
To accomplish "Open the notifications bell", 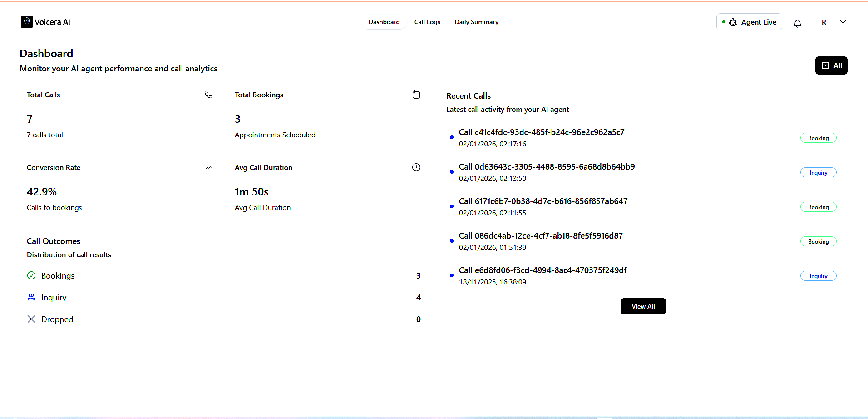I will click(797, 23).
